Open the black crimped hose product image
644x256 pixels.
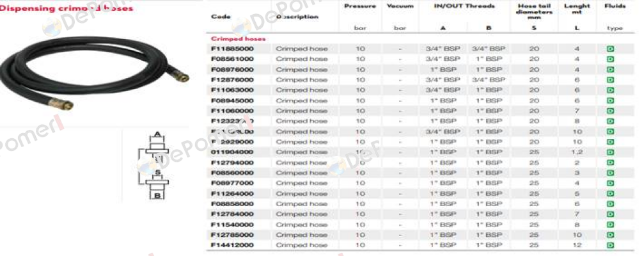click(93, 73)
